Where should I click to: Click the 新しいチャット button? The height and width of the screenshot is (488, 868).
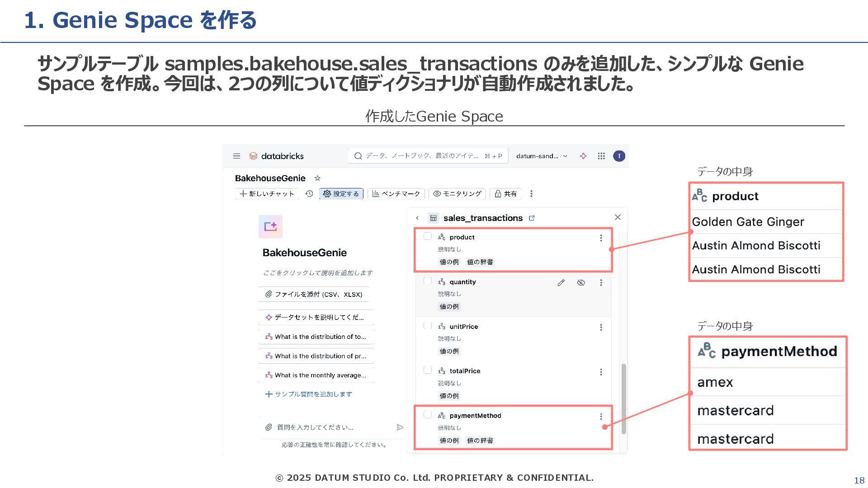point(267,194)
